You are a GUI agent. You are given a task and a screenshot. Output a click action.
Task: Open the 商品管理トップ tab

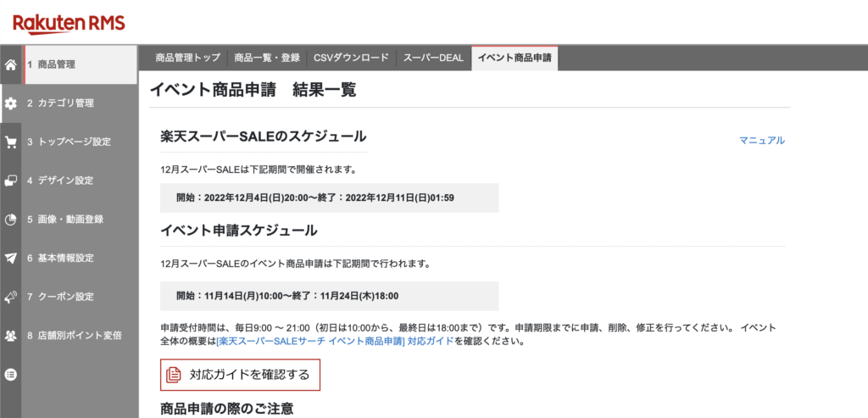[x=187, y=58]
